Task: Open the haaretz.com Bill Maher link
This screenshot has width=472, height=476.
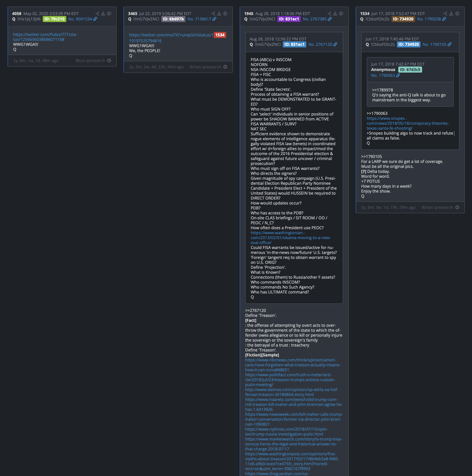Action: pyautogui.click(x=294, y=404)
